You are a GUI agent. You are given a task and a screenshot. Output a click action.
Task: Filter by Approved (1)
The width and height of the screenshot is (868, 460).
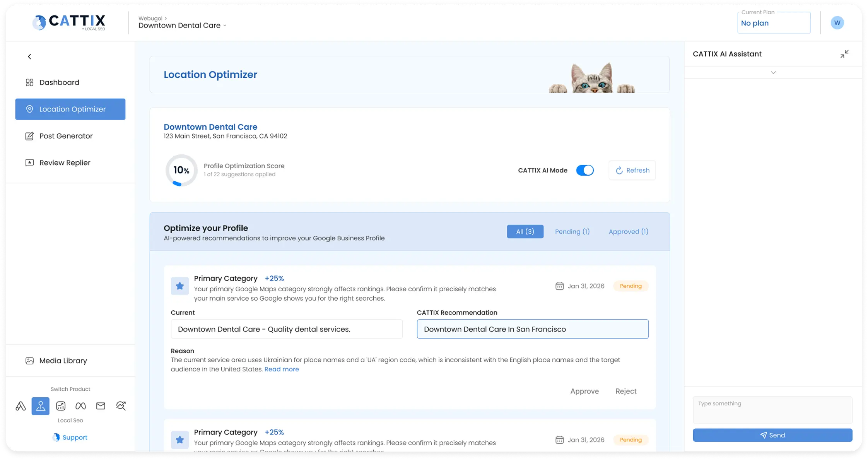tap(628, 231)
